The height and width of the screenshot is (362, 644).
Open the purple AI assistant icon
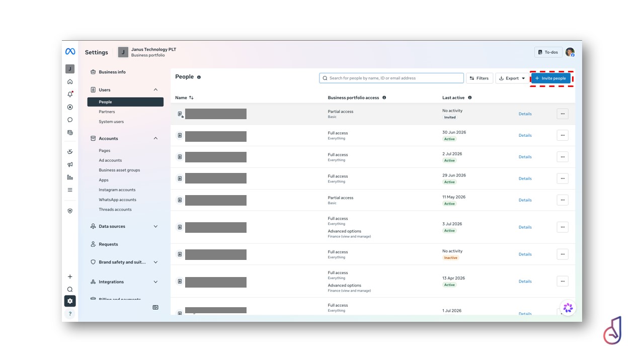click(x=568, y=308)
